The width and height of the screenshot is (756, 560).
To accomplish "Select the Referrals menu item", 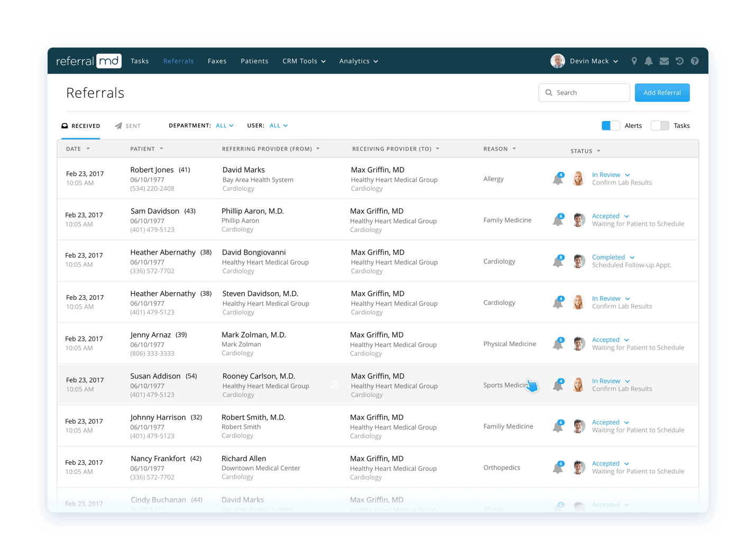I will point(179,61).
